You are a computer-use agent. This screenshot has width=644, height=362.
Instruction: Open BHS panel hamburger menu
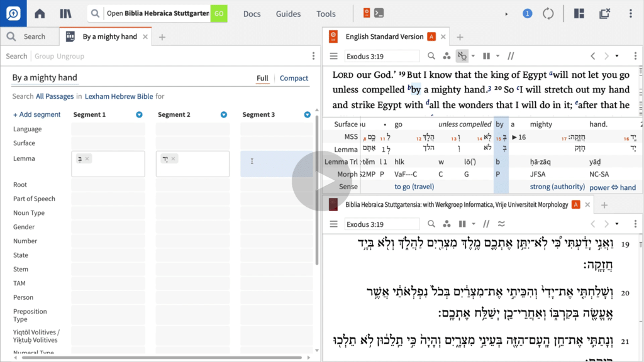tap(333, 224)
